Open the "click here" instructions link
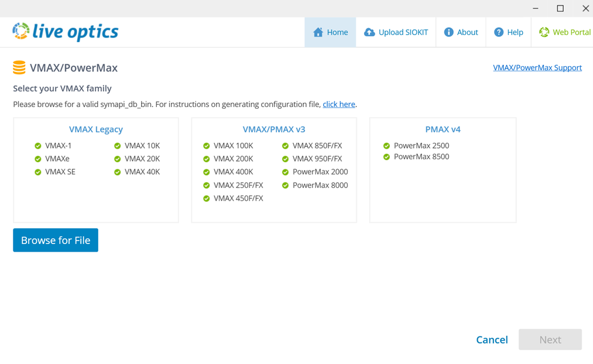Image resolution: width=593 pixels, height=364 pixels. pos(339,104)
